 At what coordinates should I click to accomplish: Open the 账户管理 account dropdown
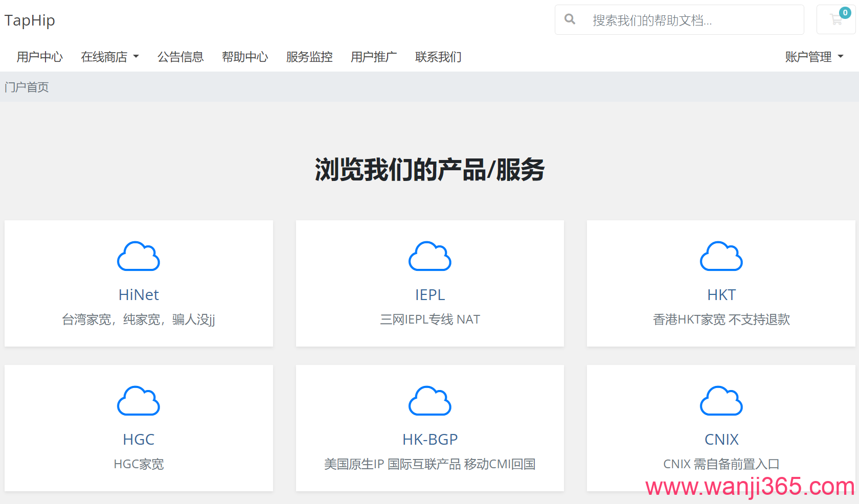point(814,57)
